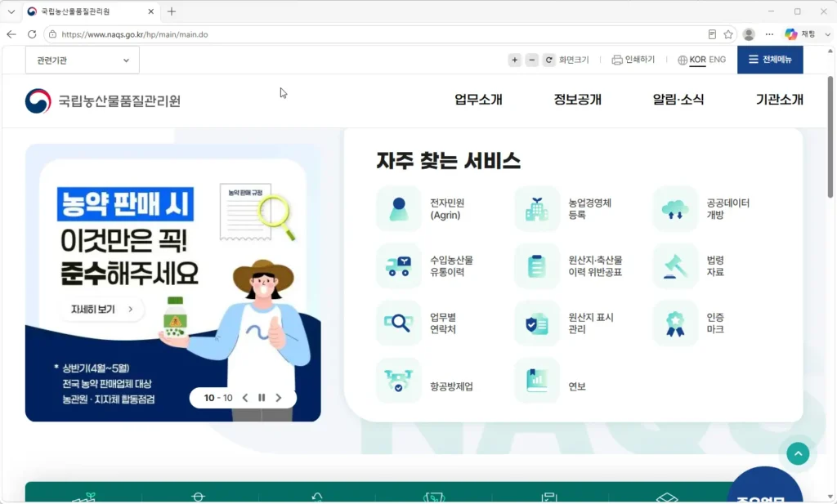Open the 기관소개 menu
Screen dimensions: 837x504
coord(779,99)
